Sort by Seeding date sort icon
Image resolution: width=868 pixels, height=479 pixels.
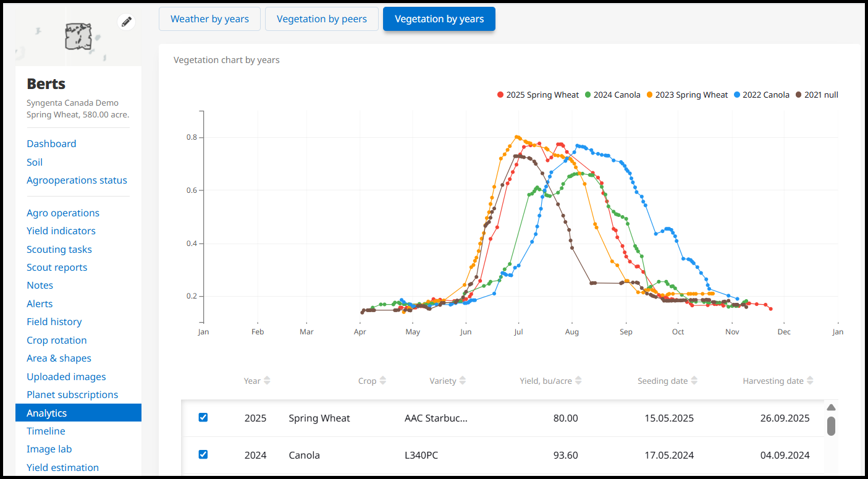pos(694,381)
